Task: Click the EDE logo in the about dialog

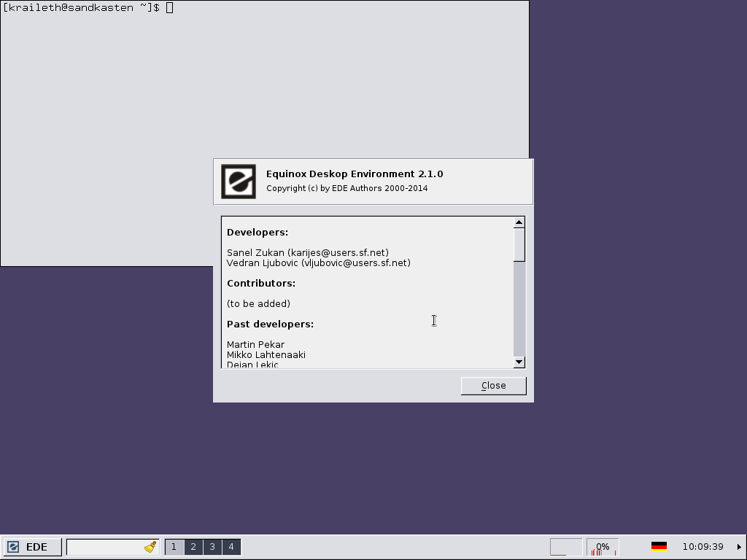Action: pos(239,182)
